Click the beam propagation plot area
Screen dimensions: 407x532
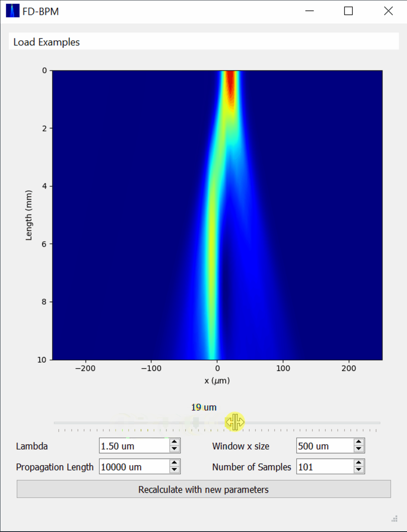tap(217, 214)
